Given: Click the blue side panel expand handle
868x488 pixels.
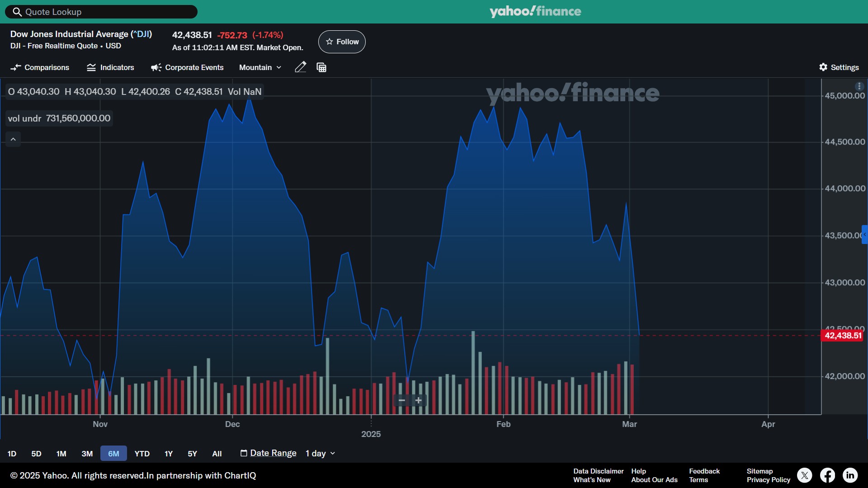Looking at the screenshot, I should click(865, 235).
